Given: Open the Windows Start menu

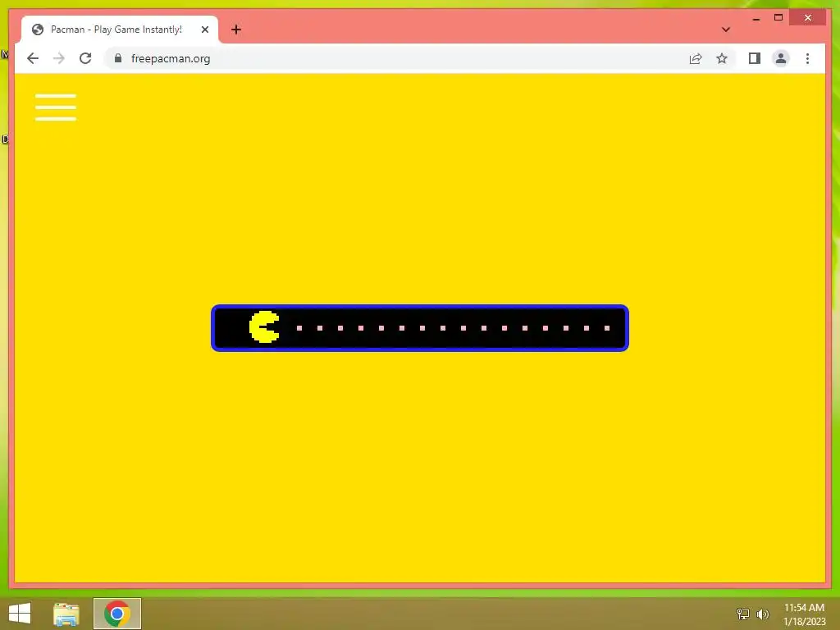Looking at the screenshot, I should click(20, 614).
